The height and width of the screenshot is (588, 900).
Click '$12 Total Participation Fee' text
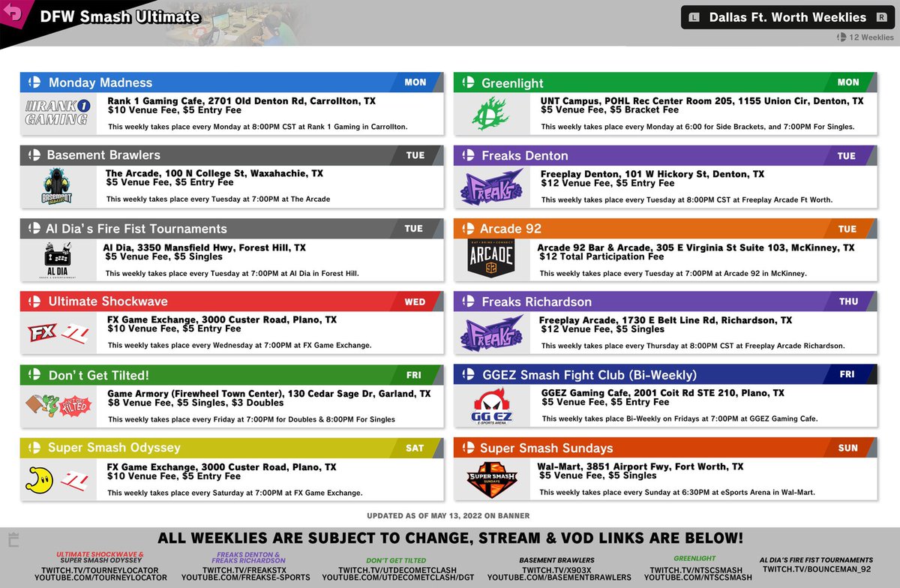click(601, 256)
